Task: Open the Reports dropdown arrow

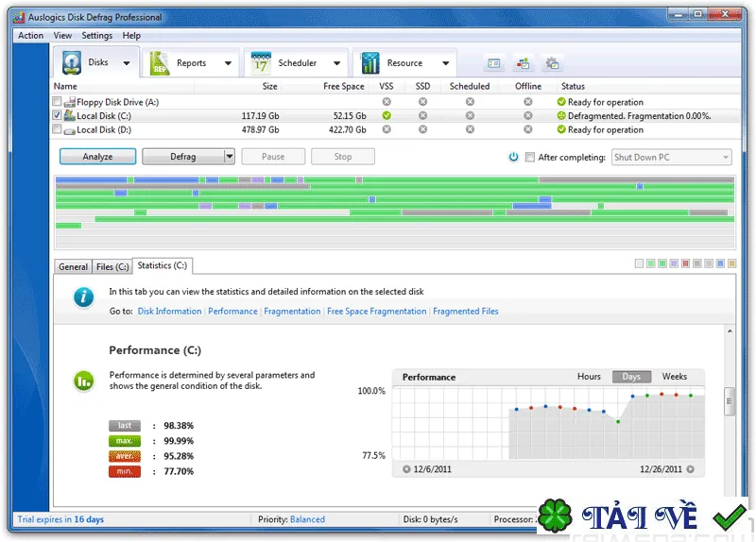Action: tap(228, 63)
